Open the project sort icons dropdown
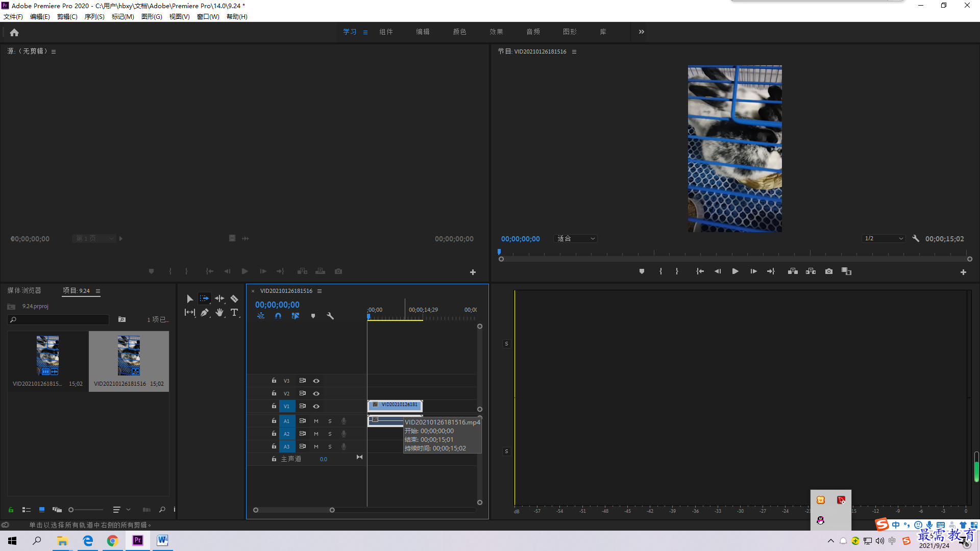 coord(121,509)
